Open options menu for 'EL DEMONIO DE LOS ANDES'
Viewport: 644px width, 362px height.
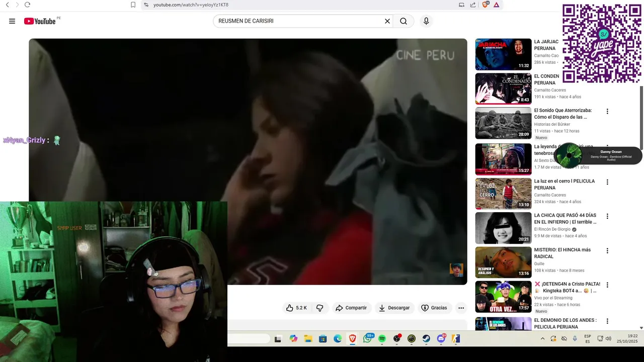607,321
